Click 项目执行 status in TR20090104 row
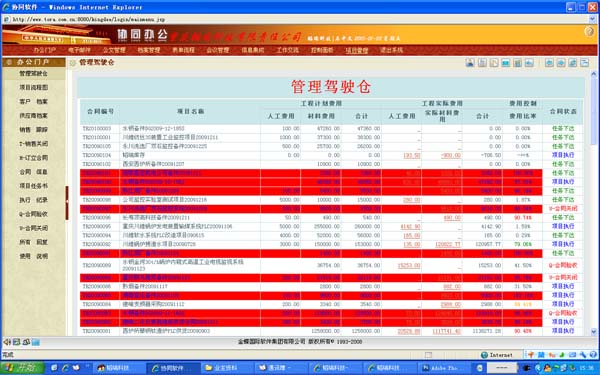Image resolution: width=600 pixels, height=375 pixels. pyautogui.click(x=563, y=155)
